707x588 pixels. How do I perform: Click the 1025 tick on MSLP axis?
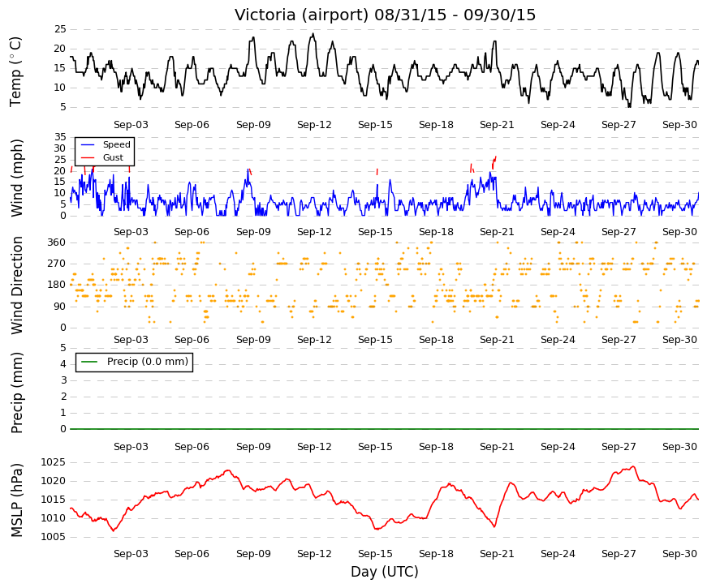point(54,462)
